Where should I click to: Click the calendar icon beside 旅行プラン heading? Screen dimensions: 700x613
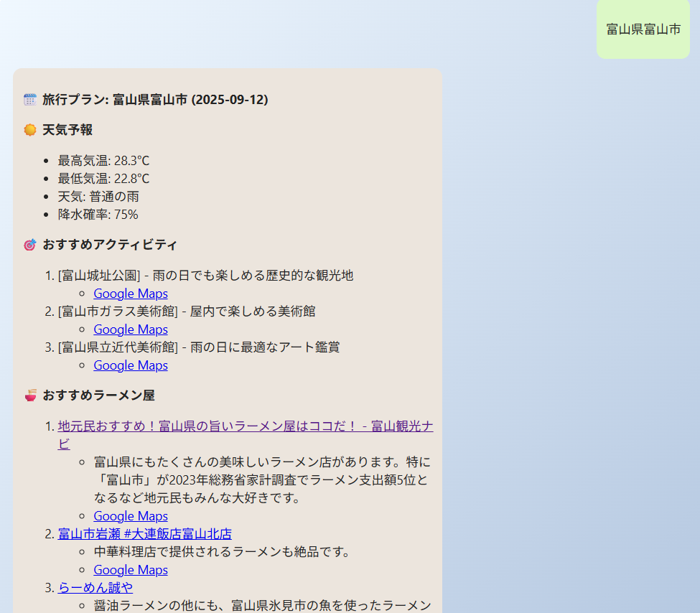(x=30, y=100)
